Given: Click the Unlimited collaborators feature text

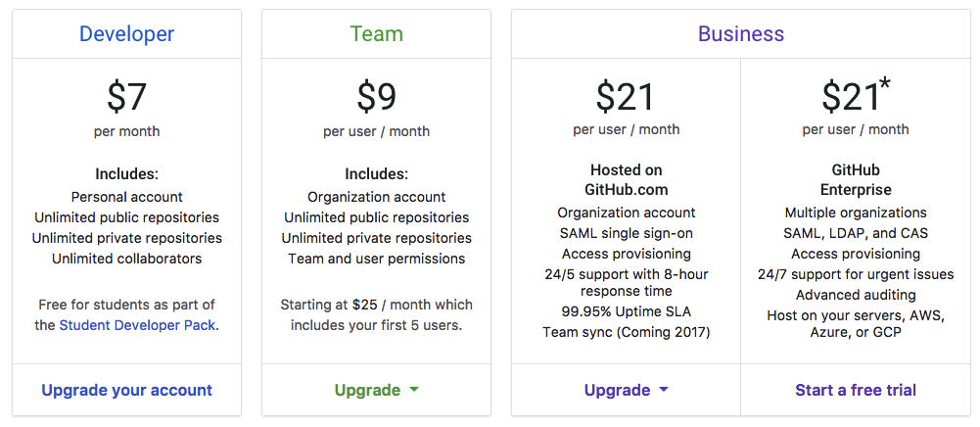Looking at the screenshot, I should 126,259.
